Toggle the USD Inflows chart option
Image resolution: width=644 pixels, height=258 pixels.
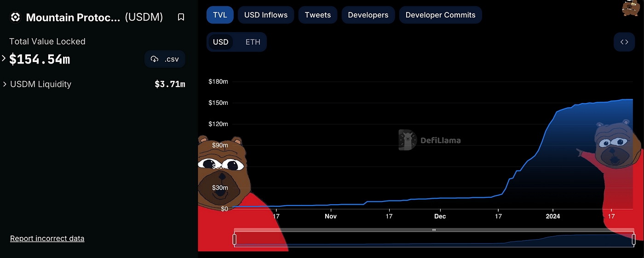[266, 15]
